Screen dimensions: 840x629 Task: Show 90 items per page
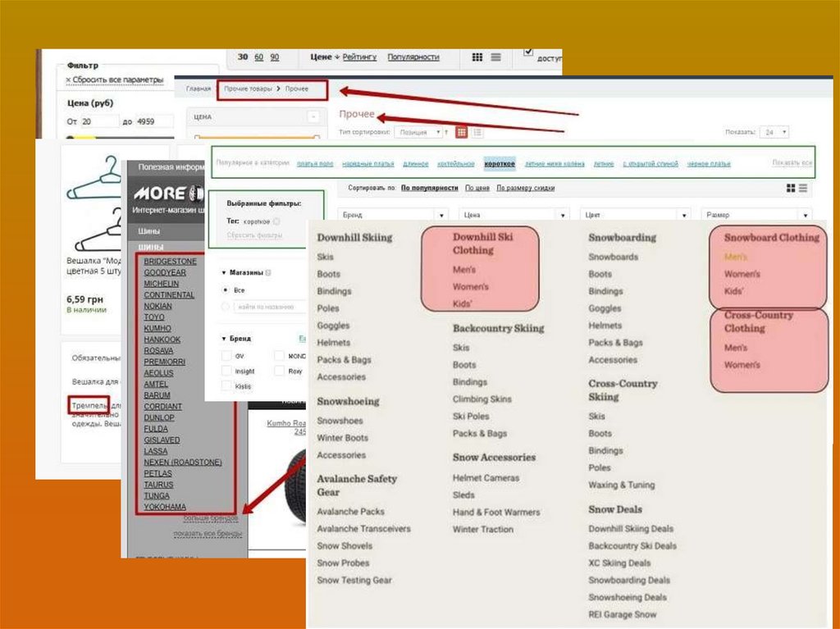274,57
